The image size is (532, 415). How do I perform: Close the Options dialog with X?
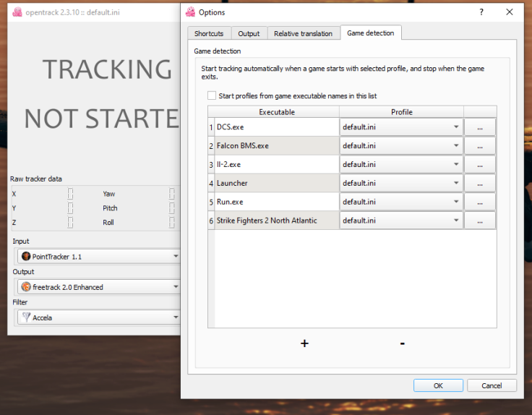[510, 12]
